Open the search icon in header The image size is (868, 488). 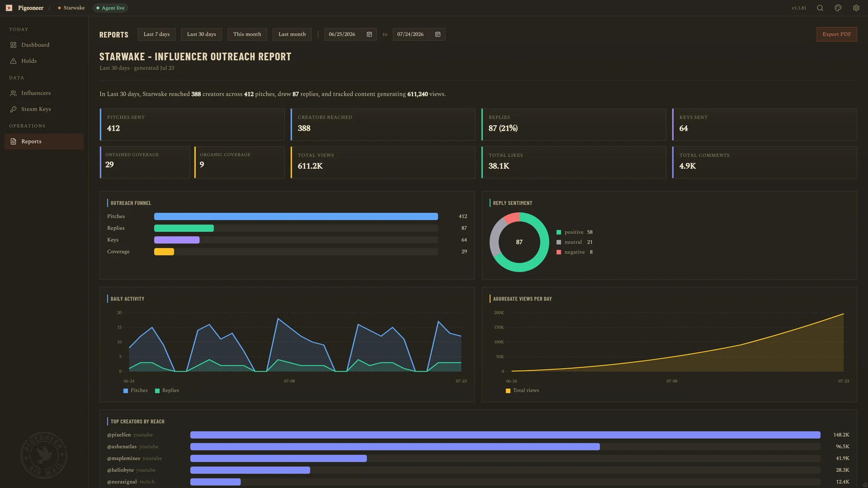coord(820,8)
